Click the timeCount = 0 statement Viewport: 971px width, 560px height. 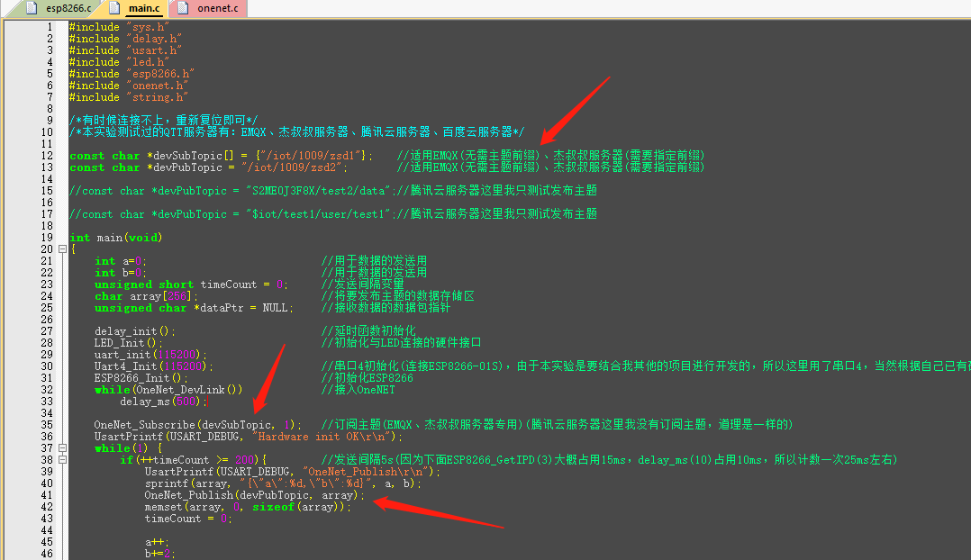(x=188, y=519)
